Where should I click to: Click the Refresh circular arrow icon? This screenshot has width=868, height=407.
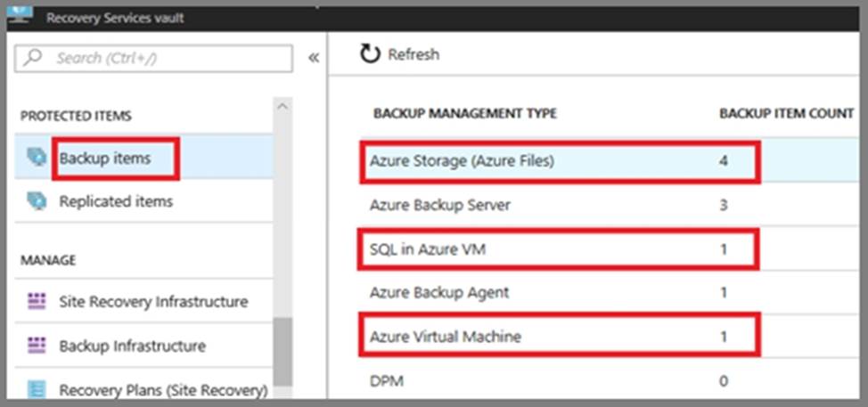(371, 54)
